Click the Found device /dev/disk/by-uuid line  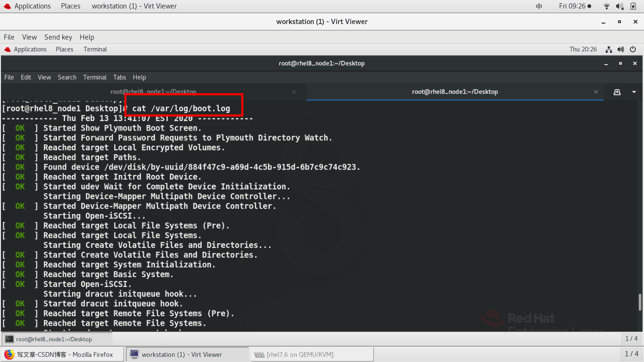coord(202,167)
